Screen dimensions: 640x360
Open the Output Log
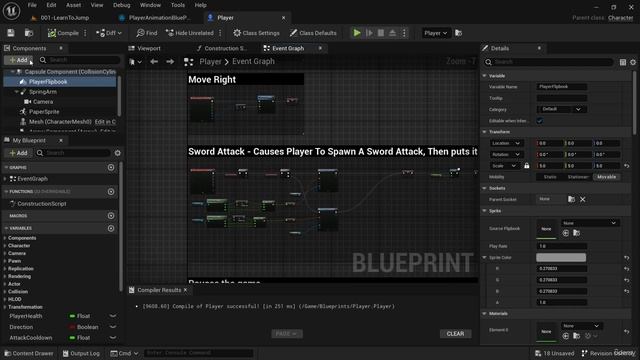[x=81, y=353]
